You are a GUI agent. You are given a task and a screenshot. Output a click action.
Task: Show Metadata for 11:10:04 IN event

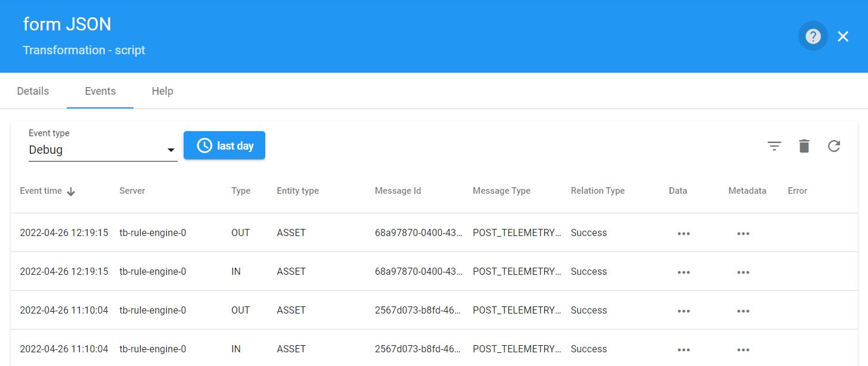coord(743,349)
